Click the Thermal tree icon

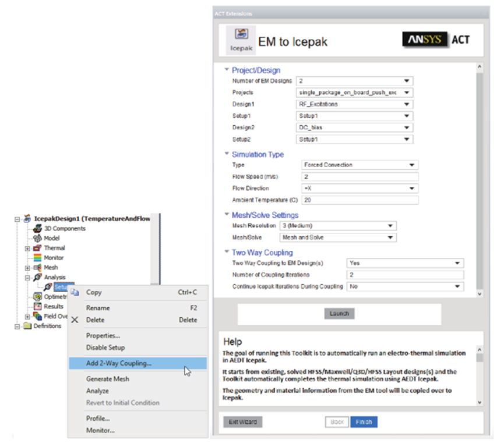coord(37,248)
